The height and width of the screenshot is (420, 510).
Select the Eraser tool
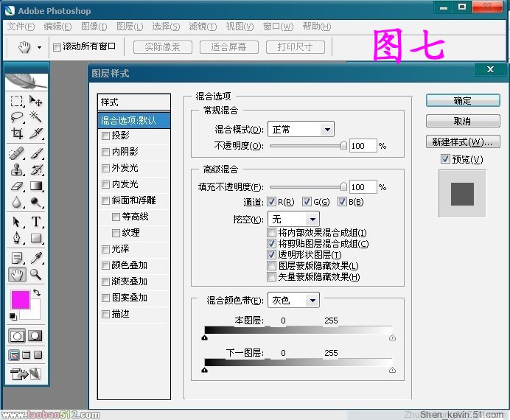[x=17, y=186]
